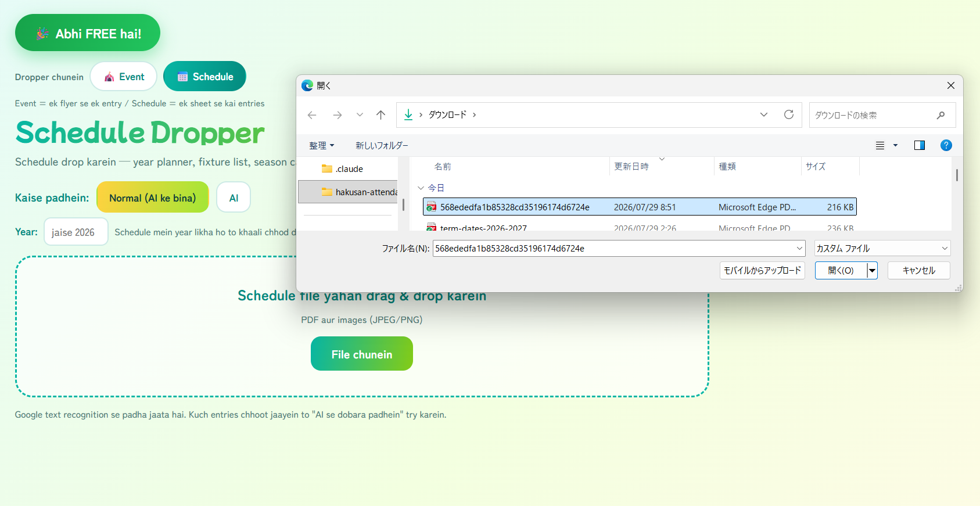Image resolution: width=980 pixels, height=506 pixels.
Task: Open the split arrow beside 開く(O)
Action: [872, 270]
